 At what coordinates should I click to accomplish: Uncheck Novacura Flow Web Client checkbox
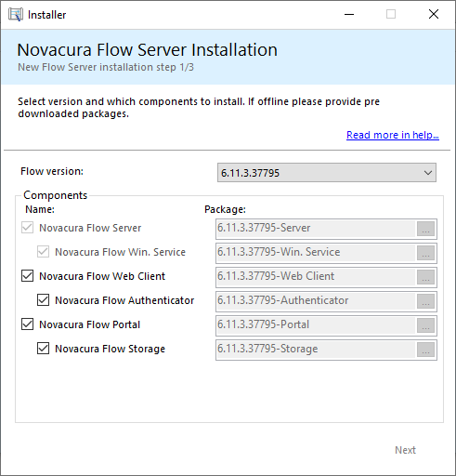coord(27,275)
